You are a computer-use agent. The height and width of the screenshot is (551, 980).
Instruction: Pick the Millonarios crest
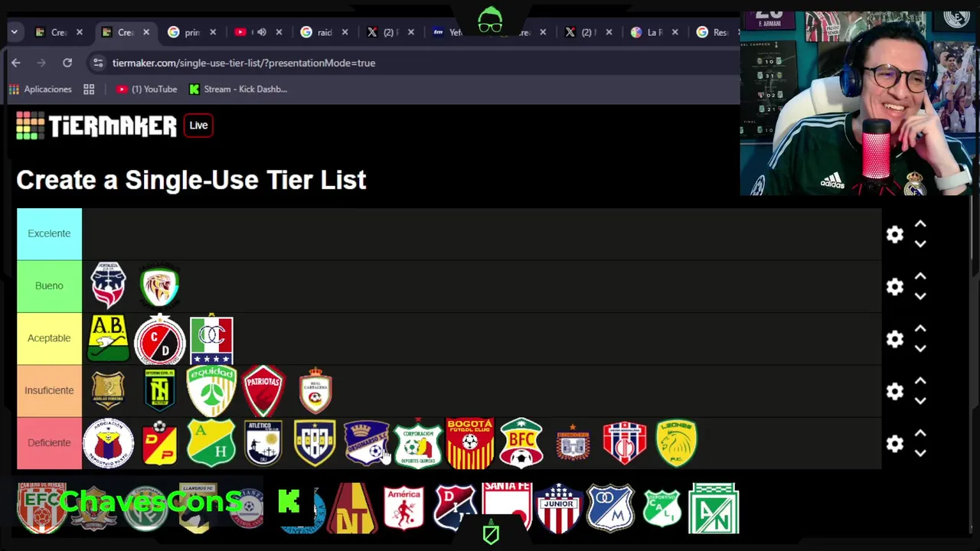610,507
